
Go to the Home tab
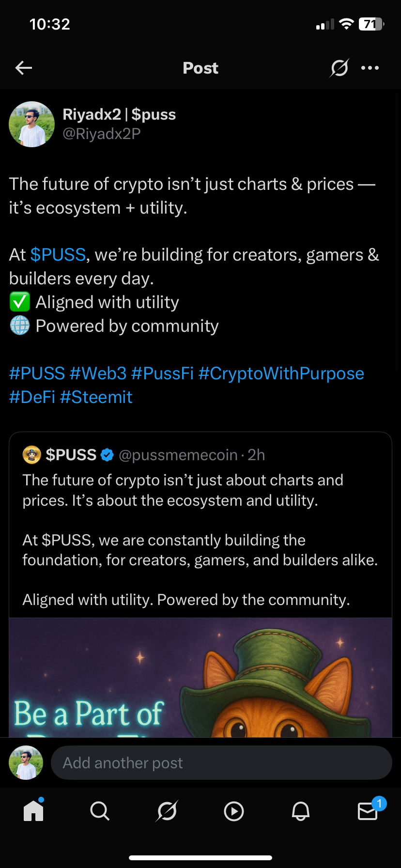coord(33,811)
